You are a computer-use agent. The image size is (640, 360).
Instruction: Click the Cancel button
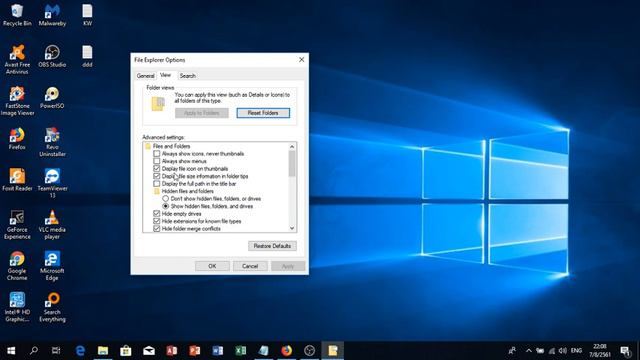click(x=250, y=266)
